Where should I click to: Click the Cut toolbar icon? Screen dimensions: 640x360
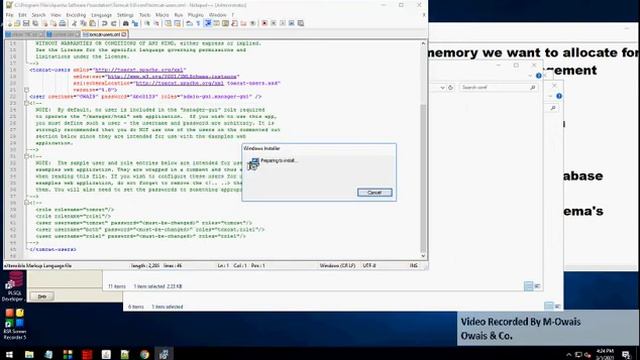tap(74, 24)
